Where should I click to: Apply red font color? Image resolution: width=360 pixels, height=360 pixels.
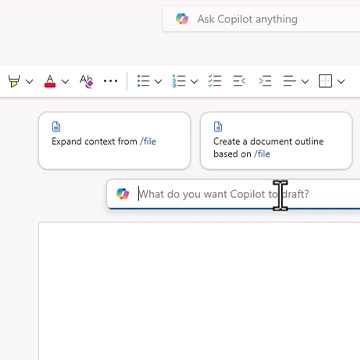tap(50, 81)
